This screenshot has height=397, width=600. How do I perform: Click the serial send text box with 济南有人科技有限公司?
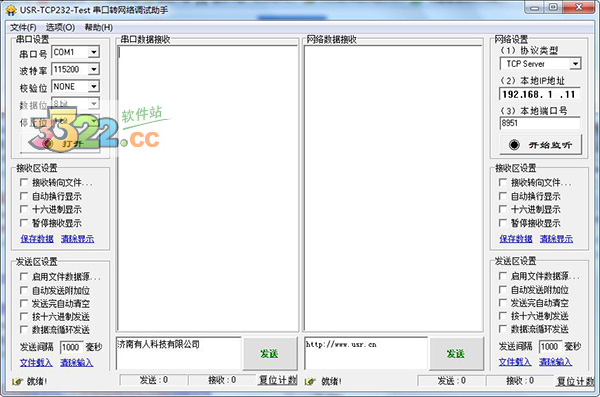[178, 353]
